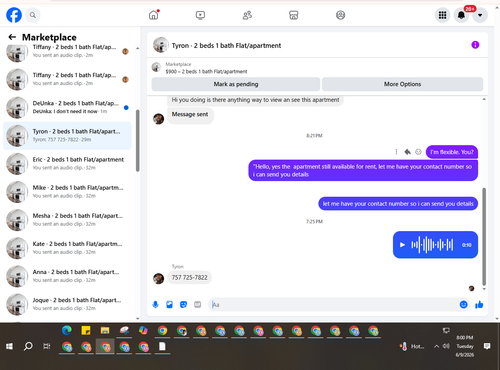
Task: Open Mesha 2 beds conversation
Action: pos(67,220)
